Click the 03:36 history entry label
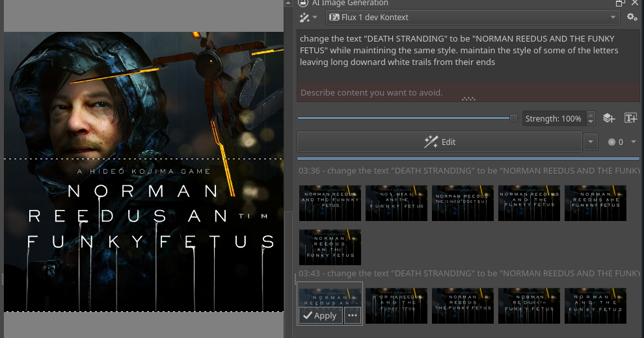644x338 pixels. [469, 171]
